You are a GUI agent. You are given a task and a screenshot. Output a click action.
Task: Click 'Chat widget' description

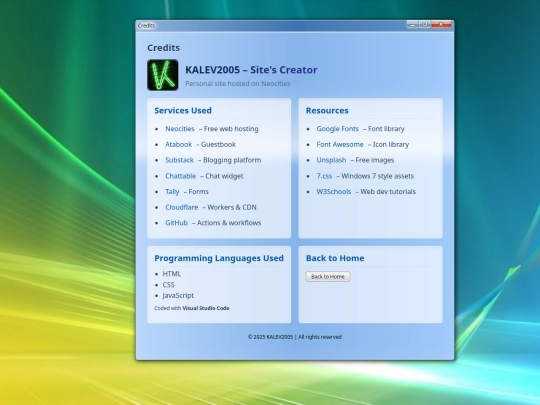click(x=224, y=176)
